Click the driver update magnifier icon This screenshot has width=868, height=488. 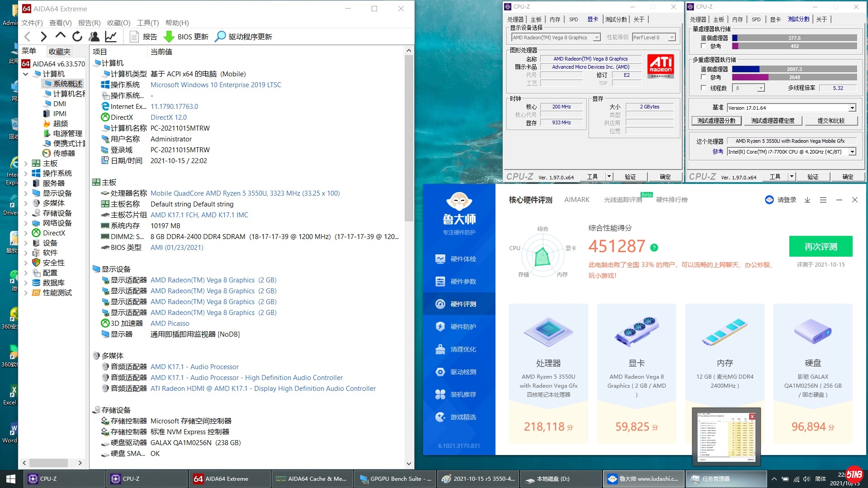click(x=220, y=37)
